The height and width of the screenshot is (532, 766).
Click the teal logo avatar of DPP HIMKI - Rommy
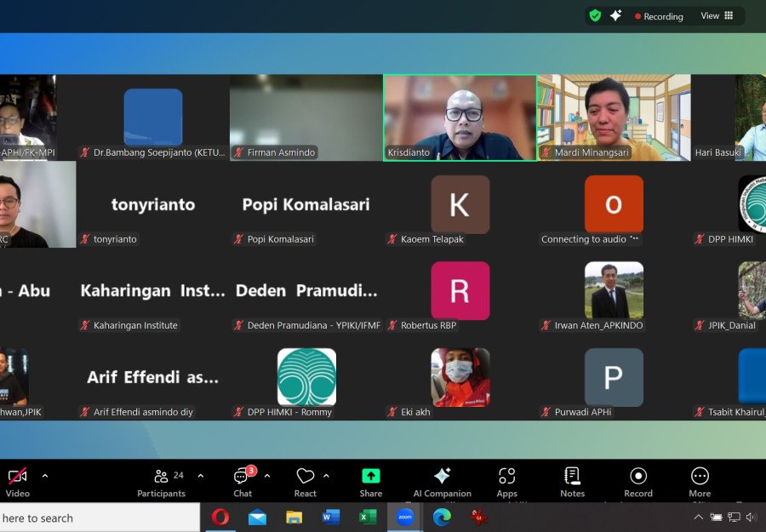306,377
